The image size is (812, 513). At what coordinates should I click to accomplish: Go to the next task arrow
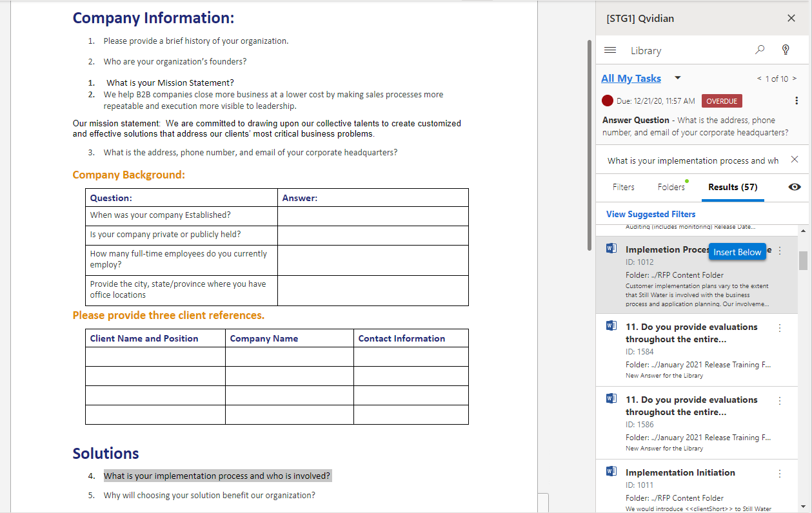point(795,79)
